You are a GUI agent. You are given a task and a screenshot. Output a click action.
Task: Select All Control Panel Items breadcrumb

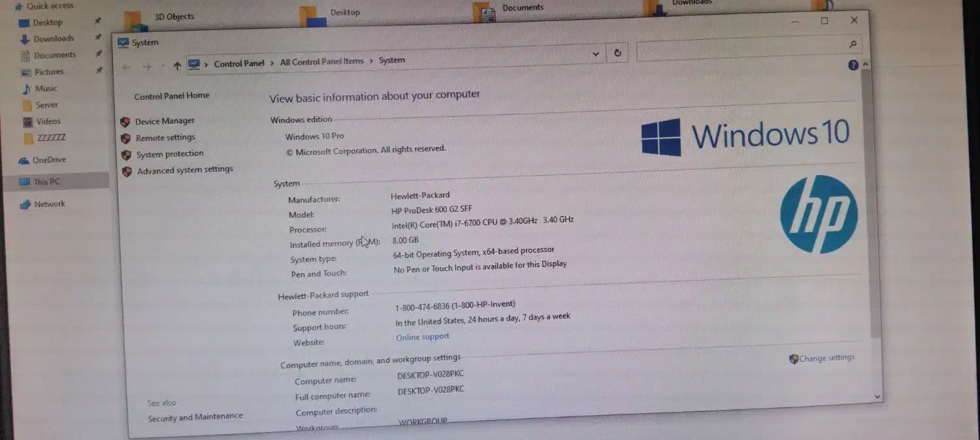(x=321, y=61)
